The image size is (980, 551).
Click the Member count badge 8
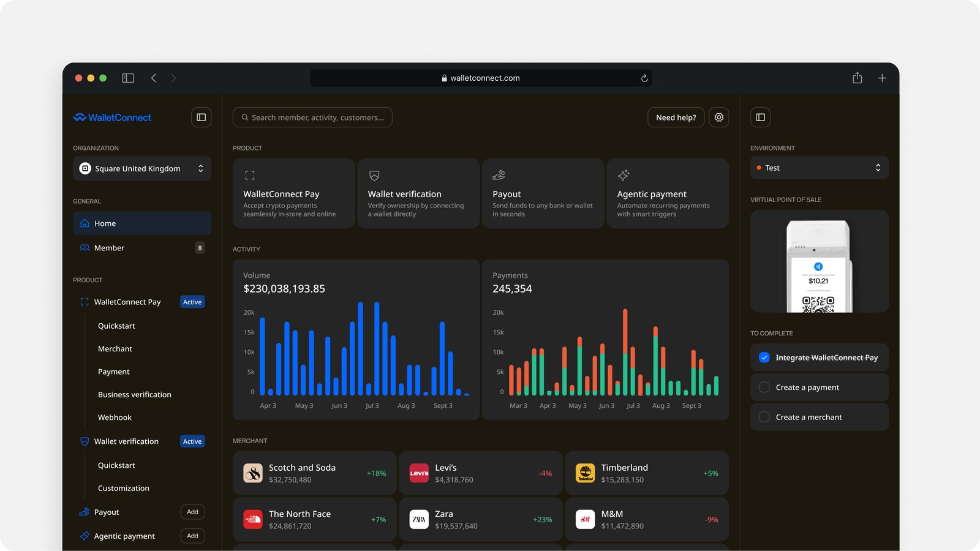pyautogui.click(x=200, y=248)
